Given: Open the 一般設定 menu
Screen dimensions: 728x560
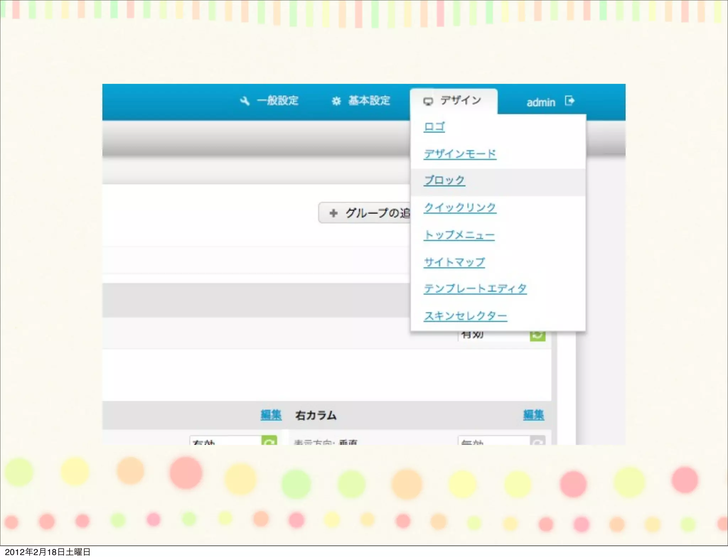Looking at the screenshot, I should point(269,101).
